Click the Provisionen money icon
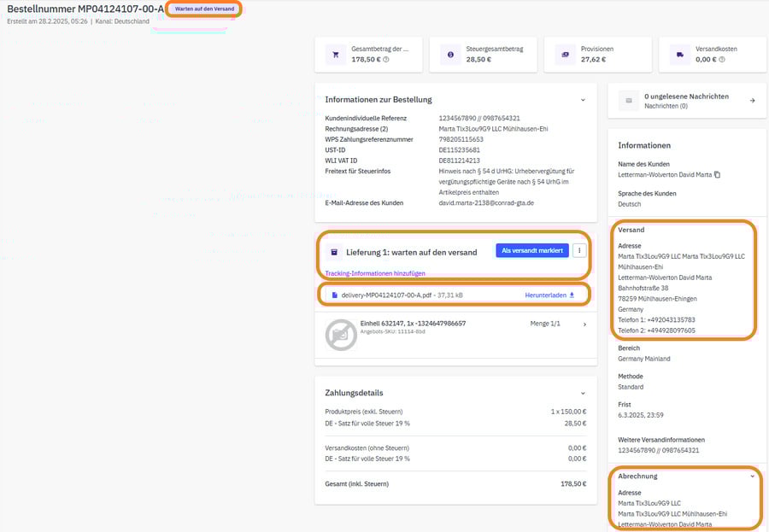This screenshot has height=532, width=769. [x=565, y=55]
